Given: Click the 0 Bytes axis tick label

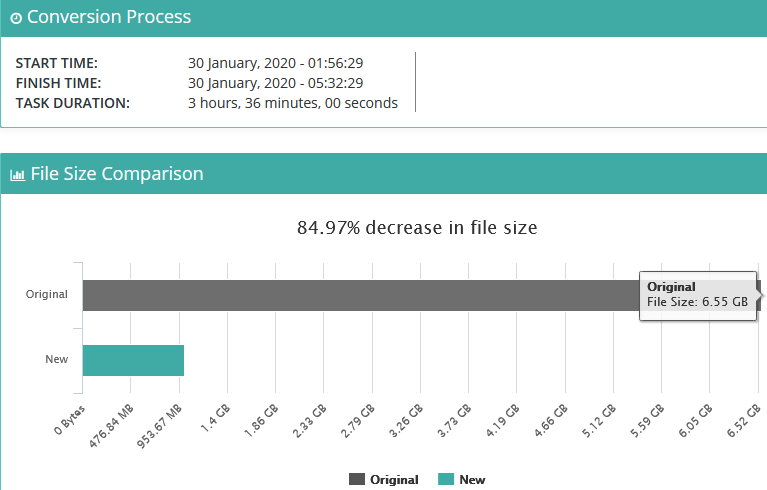Looking at the screenshot, I should [x=70, y=420].
